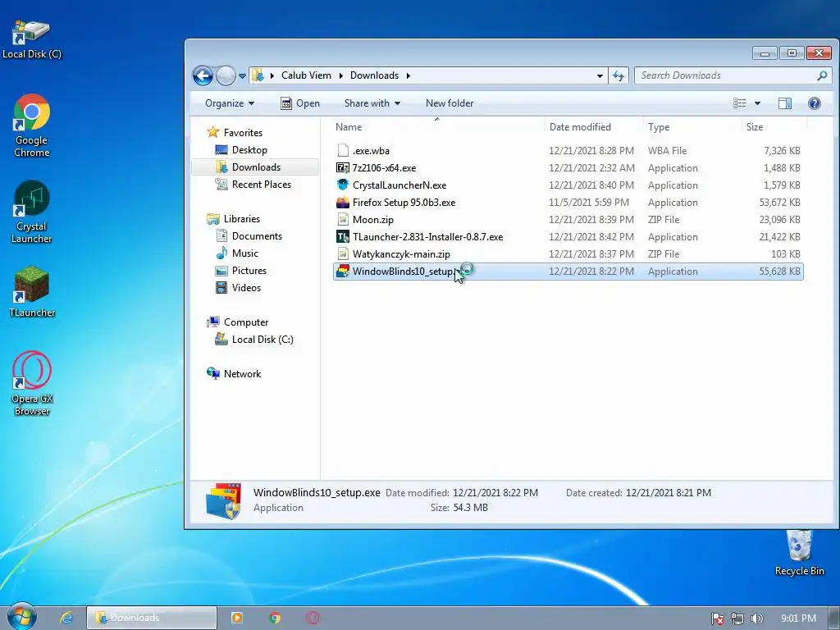Select WindowBlinds10_setup.exe in the list
The width and height of the screenshot is (840, 630).
click(x=568, y=271)
